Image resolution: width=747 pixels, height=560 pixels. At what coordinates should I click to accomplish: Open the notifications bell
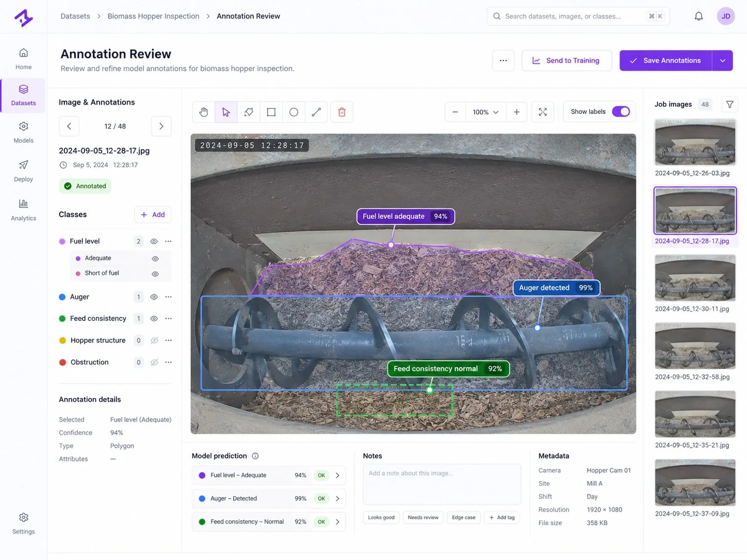pos(699,16)
